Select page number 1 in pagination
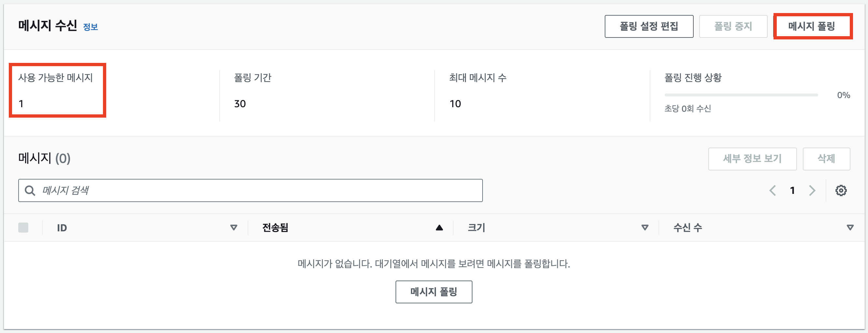The image size is (868, 333). click(792, 190)
